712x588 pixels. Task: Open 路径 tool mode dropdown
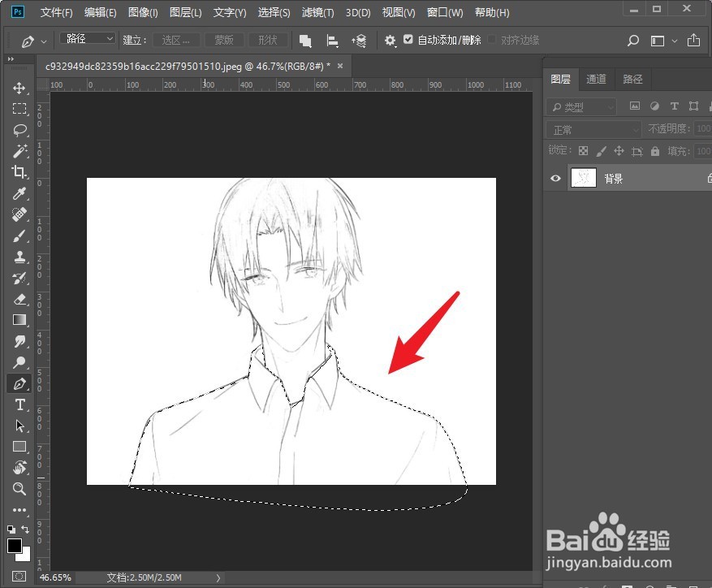pos(88,38)
